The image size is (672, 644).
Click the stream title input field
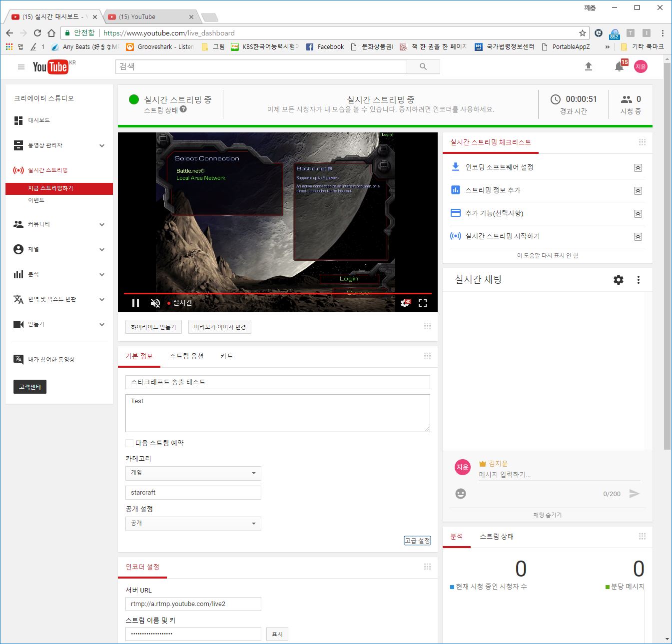point(278,382)
